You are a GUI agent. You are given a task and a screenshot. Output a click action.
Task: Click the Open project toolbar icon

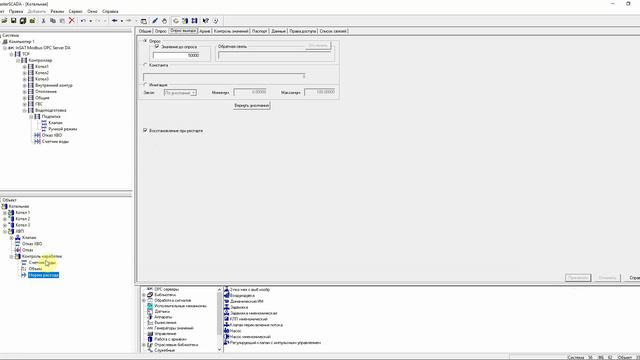4,20
